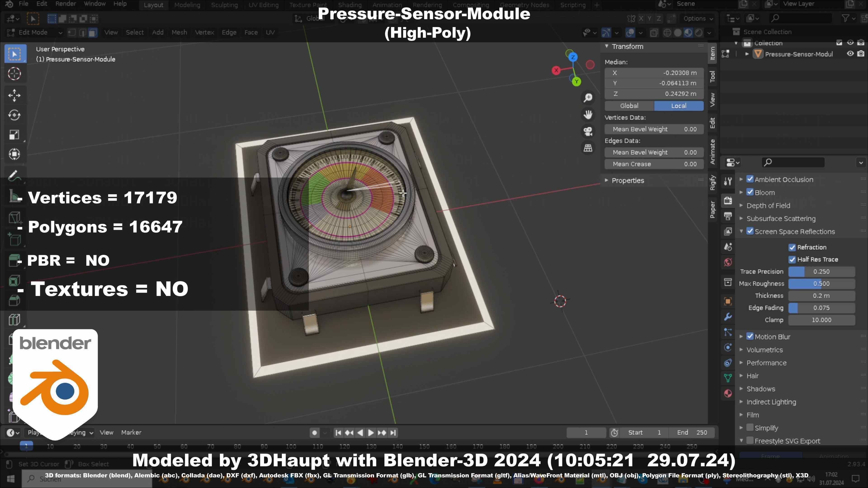Select the Scale tool
The image size is (868, 488).
(x=14, y=135)
